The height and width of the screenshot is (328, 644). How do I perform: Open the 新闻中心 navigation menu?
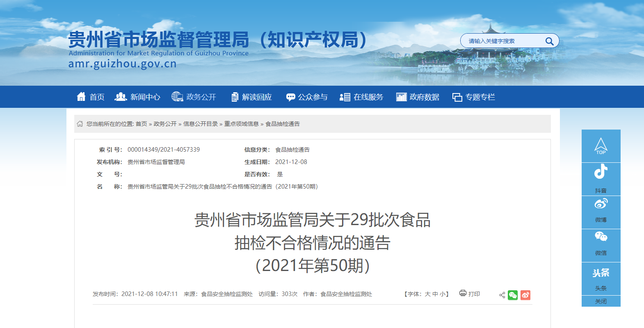[137, 97]
